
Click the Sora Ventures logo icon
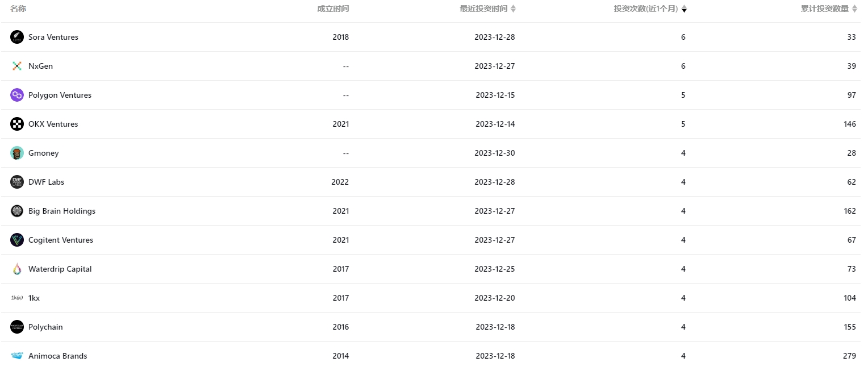(17, 37)
